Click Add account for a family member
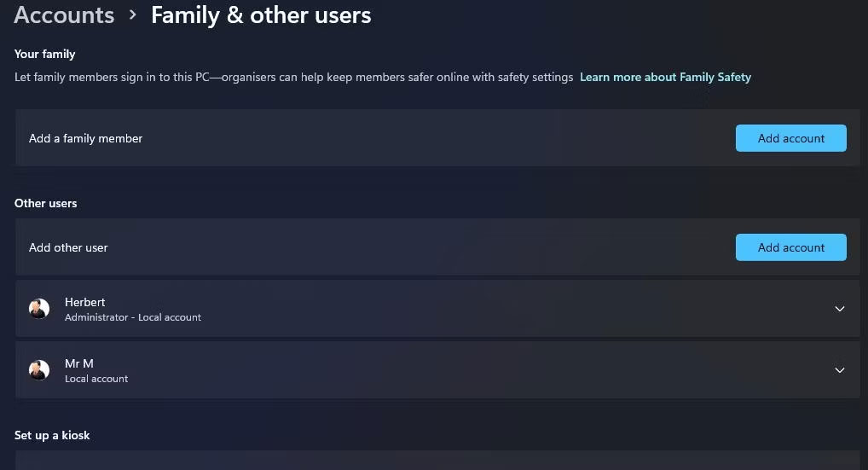Image resolution: width=868 pixels, height=470 pixels. [791, 138]
